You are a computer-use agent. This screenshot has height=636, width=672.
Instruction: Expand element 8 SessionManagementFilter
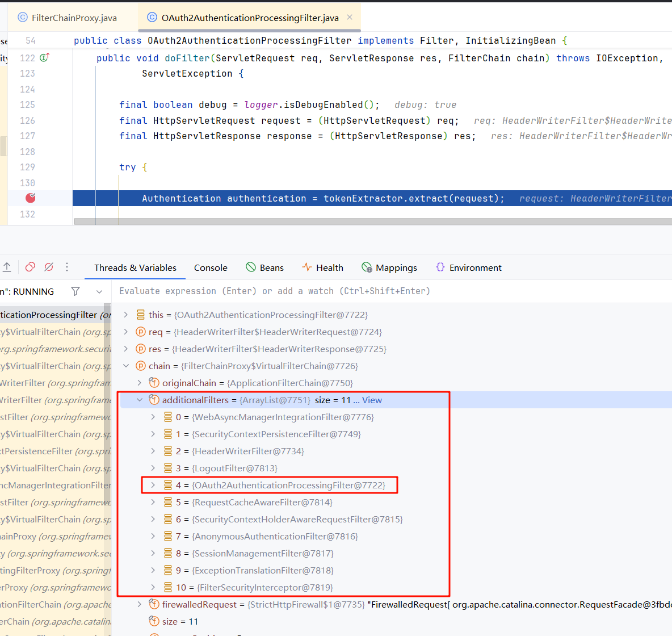pos(153,553)
